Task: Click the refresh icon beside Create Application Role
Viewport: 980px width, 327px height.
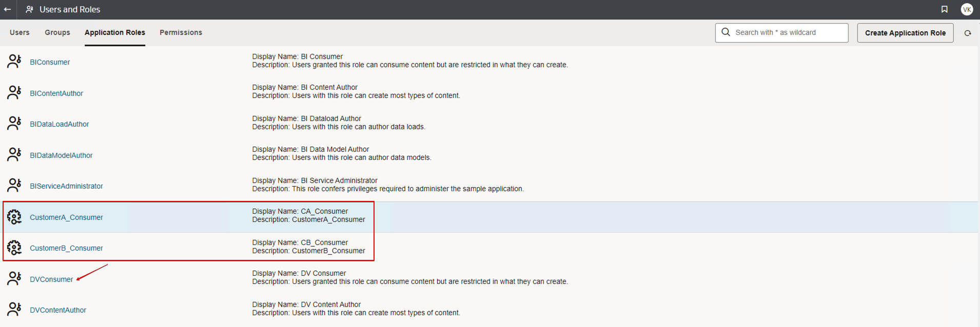Action: click(x=968, y=33)
